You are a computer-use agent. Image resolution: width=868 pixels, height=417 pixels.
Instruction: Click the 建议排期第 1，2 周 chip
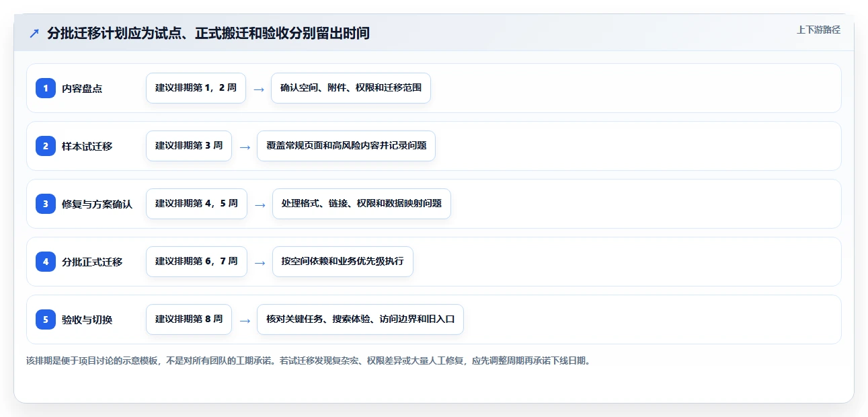pos(196,88)
